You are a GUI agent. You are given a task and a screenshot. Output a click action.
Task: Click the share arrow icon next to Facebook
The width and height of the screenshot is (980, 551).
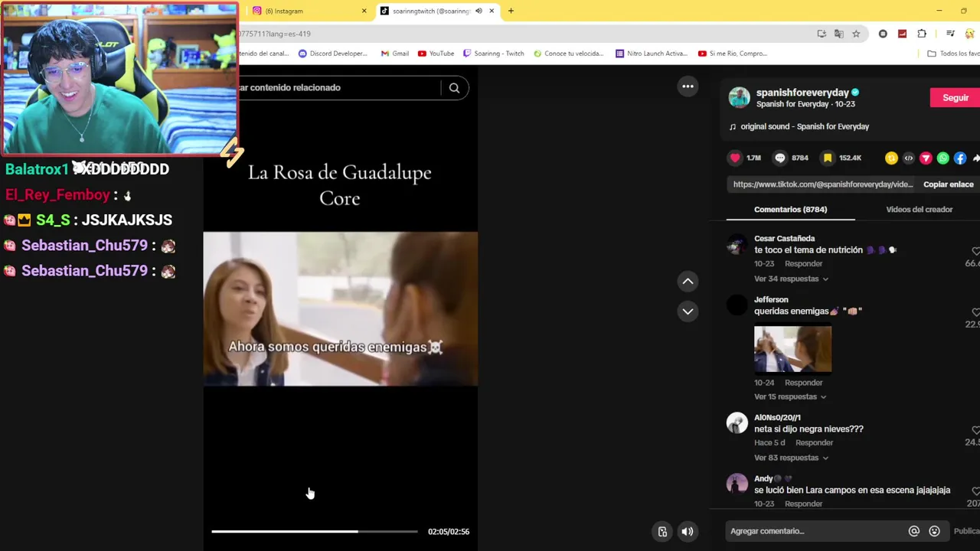click(x=976, y=158)
